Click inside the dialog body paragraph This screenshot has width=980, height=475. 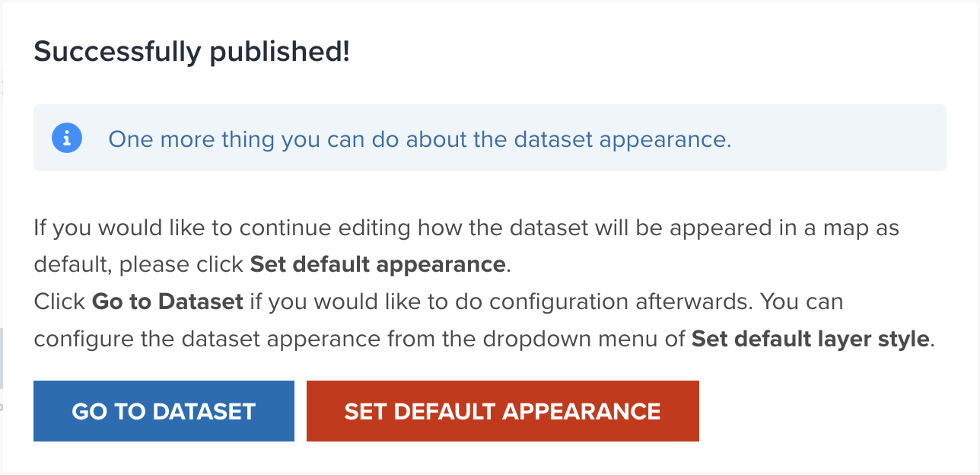pyautogui.click(x=466, y=282)
